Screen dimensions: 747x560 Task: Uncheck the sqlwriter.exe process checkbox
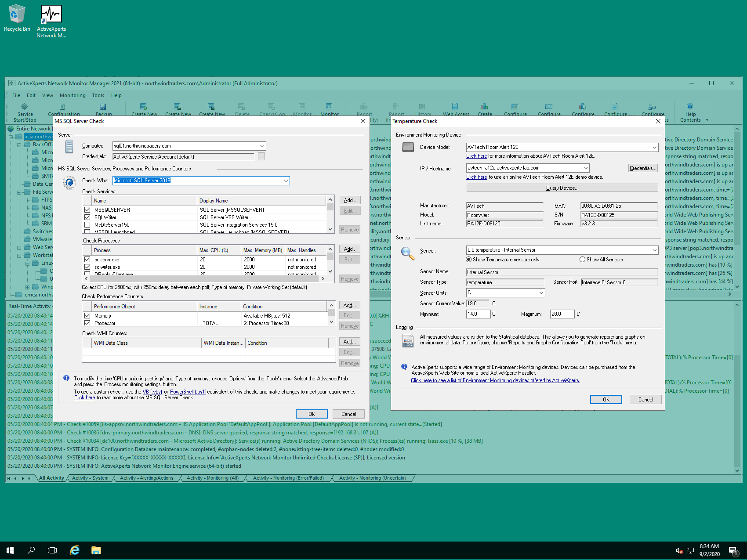tap(87, 267)
